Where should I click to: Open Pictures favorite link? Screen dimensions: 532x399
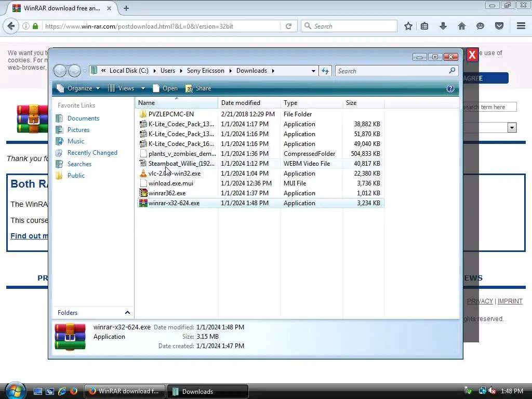78,130
